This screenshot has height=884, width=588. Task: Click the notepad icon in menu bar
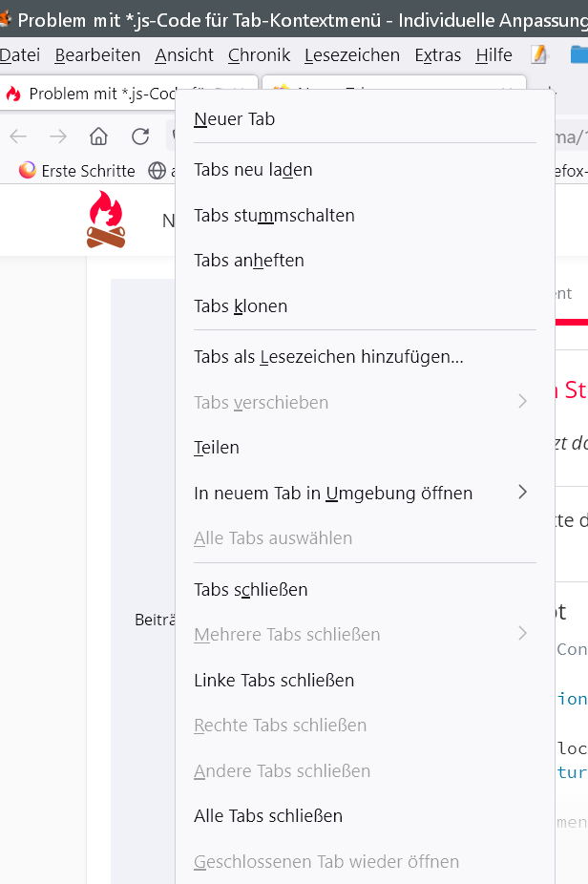(x=540, y=54)
